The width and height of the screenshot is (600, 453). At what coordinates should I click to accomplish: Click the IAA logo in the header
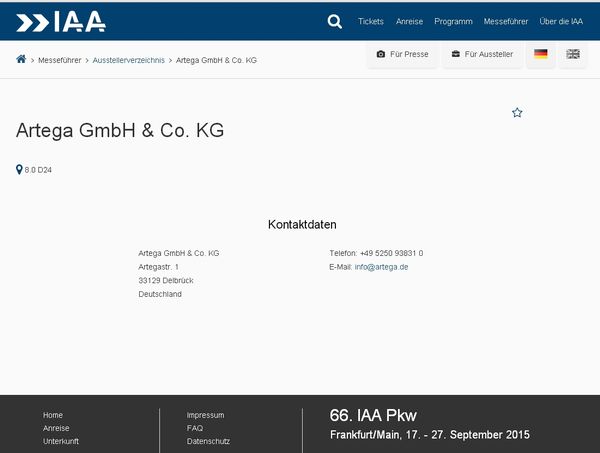(61, 21)
